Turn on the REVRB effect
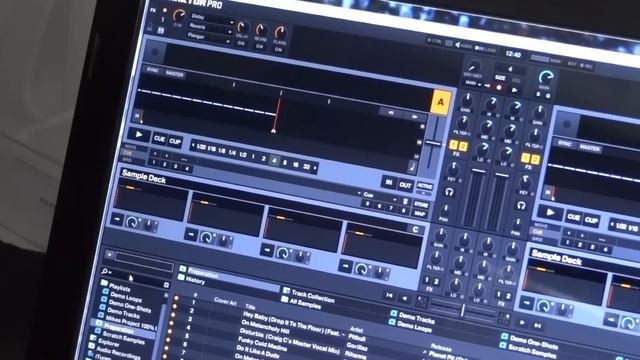 tap(259, 47)
